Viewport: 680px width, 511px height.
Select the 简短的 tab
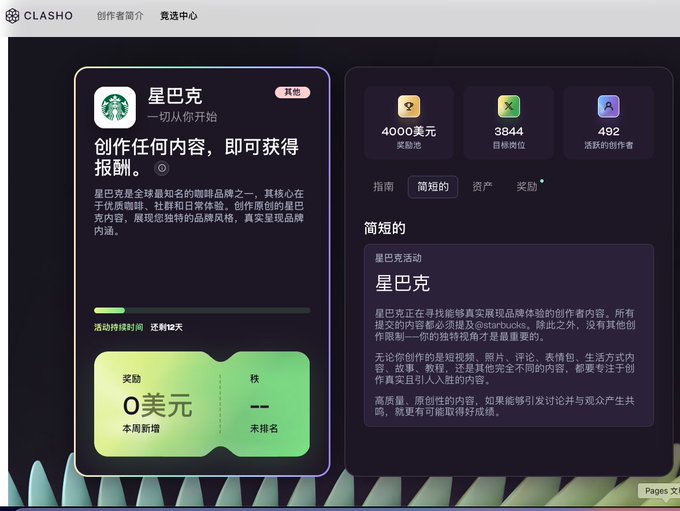(433, 187)
